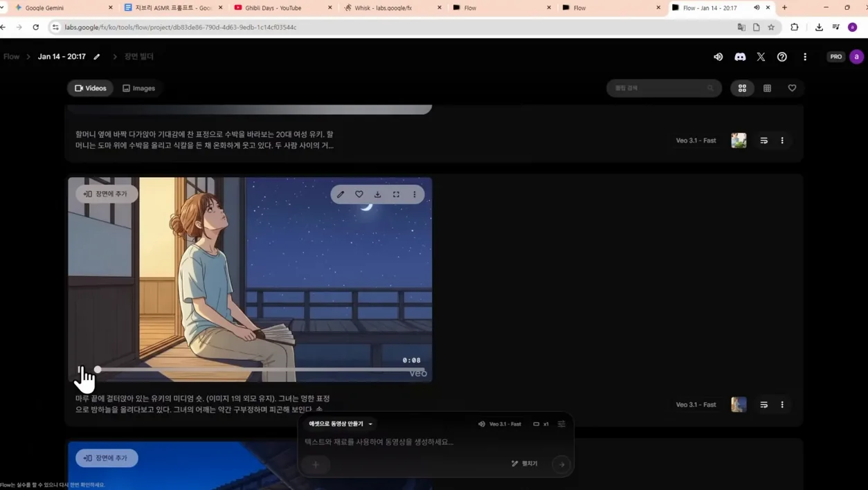
Task: Switch to the Images tab
Action: (138, 88)
